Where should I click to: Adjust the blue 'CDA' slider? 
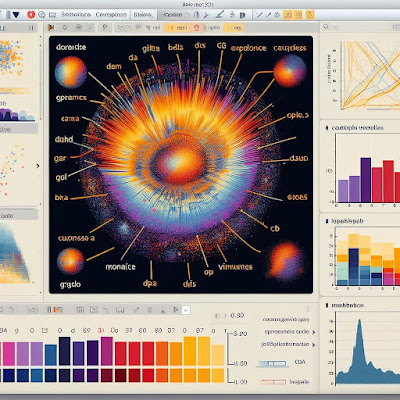click(272, 363)
